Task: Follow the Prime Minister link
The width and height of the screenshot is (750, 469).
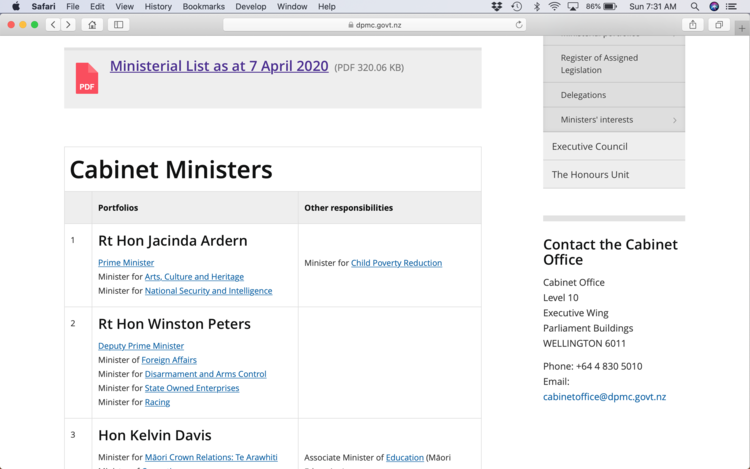Action: click(x=126, y=262)
